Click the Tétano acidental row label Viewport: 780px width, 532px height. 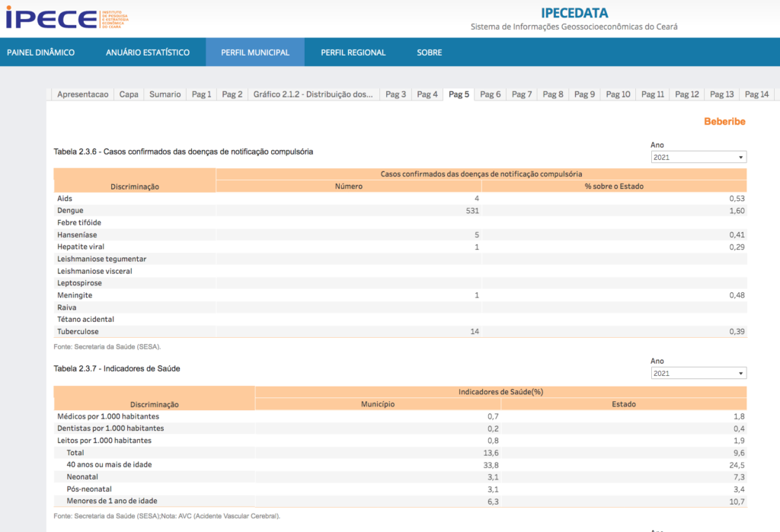(x=85, y=319)
